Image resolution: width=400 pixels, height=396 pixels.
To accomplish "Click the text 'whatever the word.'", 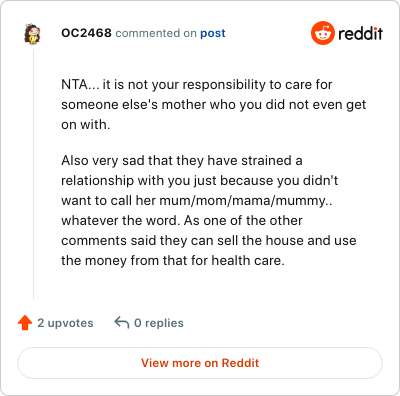I will [x=121, y=220].
